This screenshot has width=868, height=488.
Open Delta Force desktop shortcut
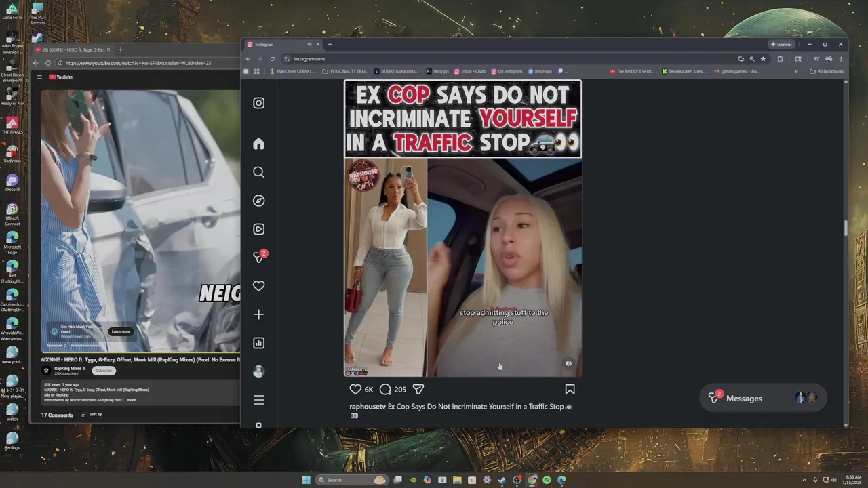tap(12, 11)
